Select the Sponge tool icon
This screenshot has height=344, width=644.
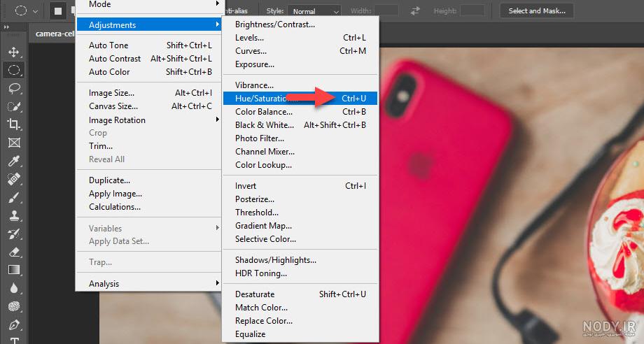14,306
